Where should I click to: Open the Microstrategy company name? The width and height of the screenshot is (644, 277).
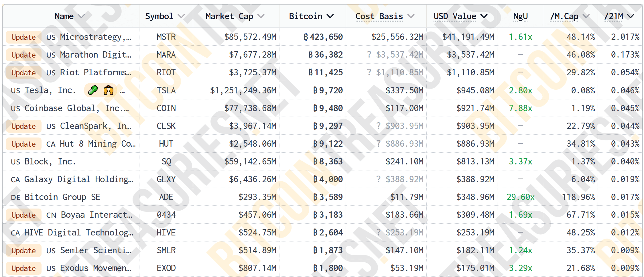click(x=96, y=37)
